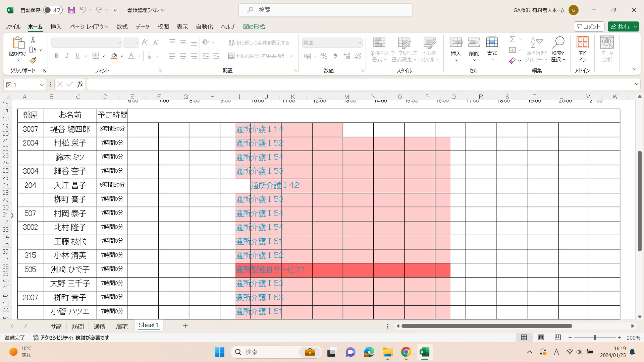Toggle the AutoSave switch

click(x=53, y=10)
